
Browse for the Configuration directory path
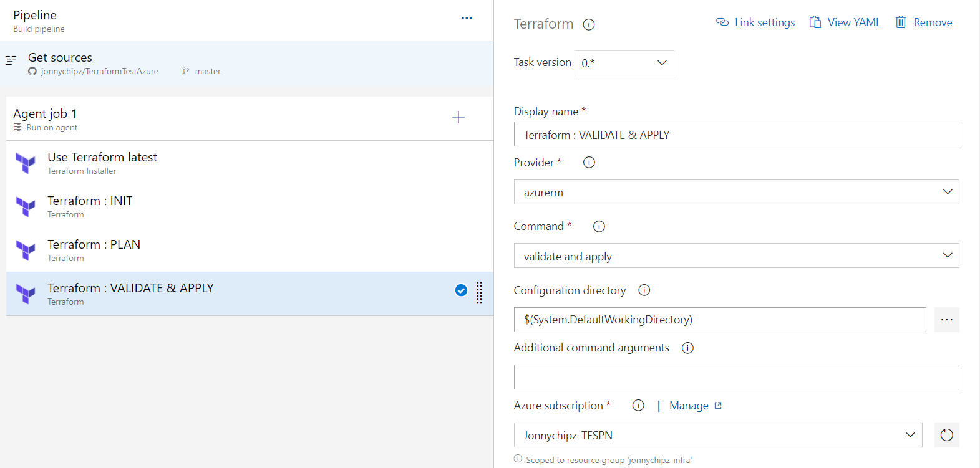pyautogui.click(x=946, y=320)
